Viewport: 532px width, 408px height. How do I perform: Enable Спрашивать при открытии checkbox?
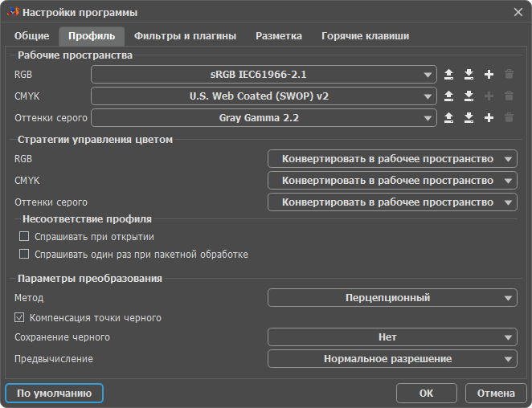point(24,236)
